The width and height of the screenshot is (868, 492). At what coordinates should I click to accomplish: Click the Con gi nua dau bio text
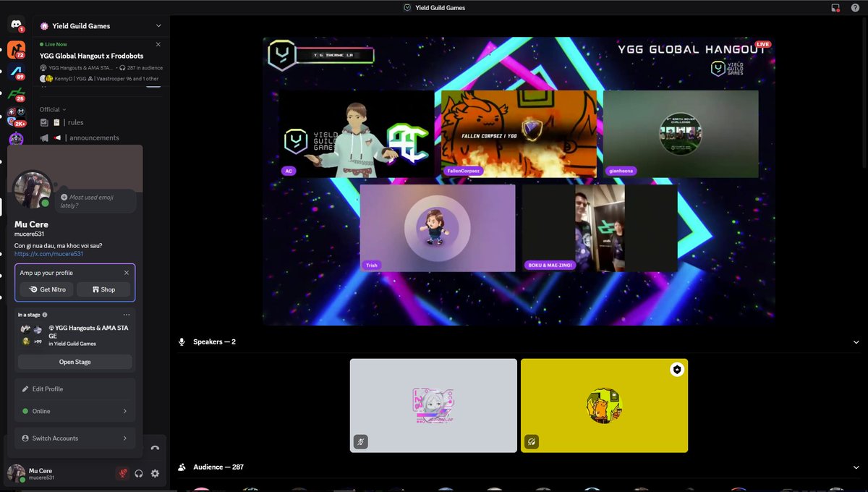(59, 246)
